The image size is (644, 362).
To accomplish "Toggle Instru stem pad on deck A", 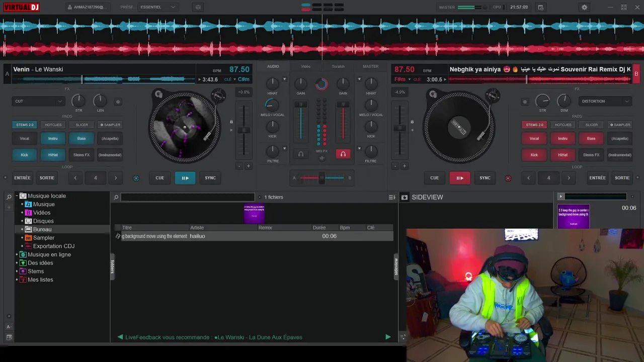I will 53,138.
